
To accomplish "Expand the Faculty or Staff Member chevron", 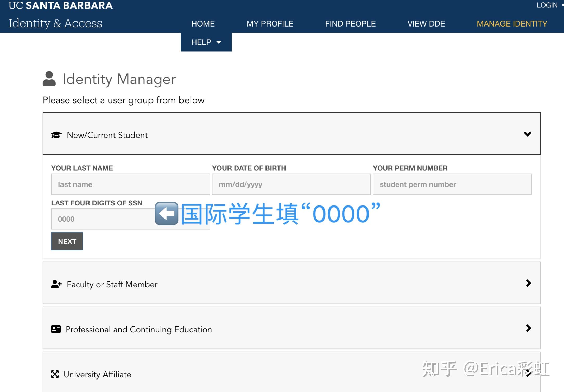I will click(528, 283).
